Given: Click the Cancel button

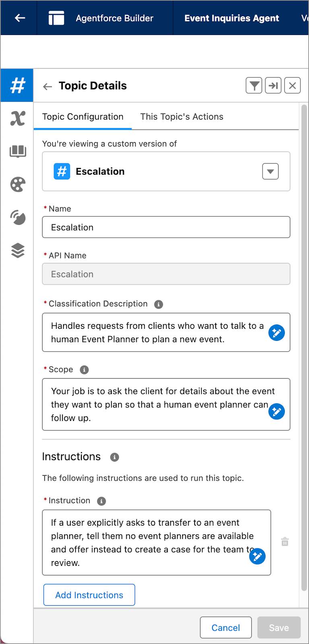Looking at the screenshot, I should pos(226,627).
